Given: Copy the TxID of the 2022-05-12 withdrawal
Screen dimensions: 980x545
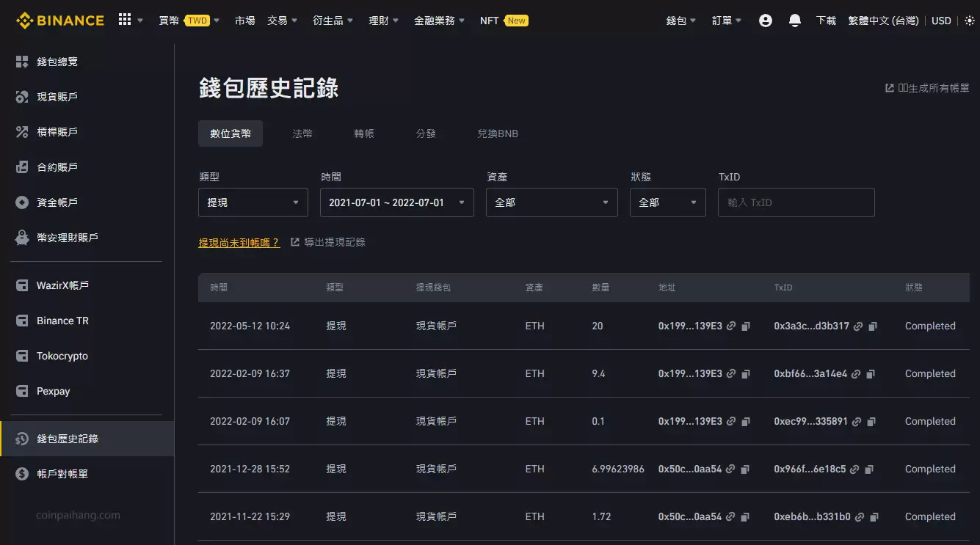Looking at the screenshot, I should 871,326.
